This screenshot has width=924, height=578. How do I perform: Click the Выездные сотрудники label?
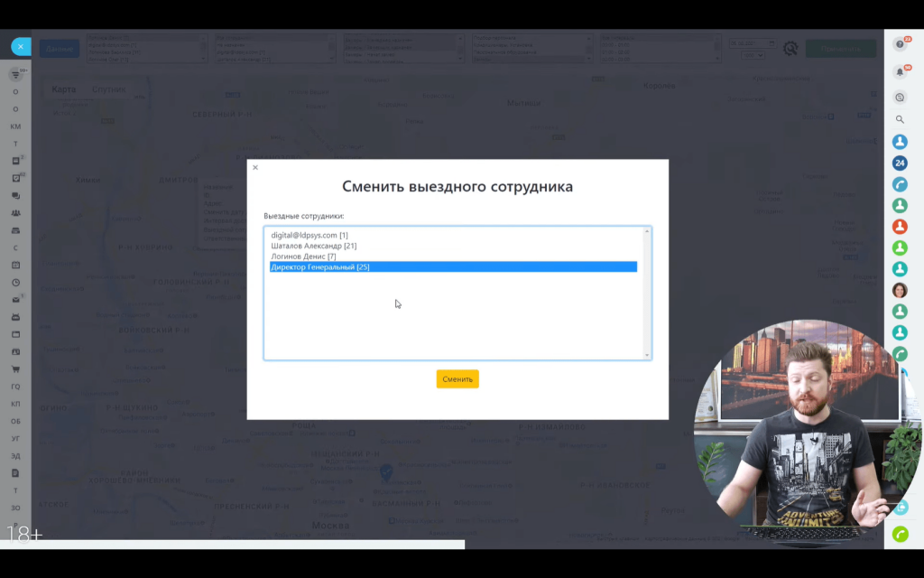[x=303, y=216]
